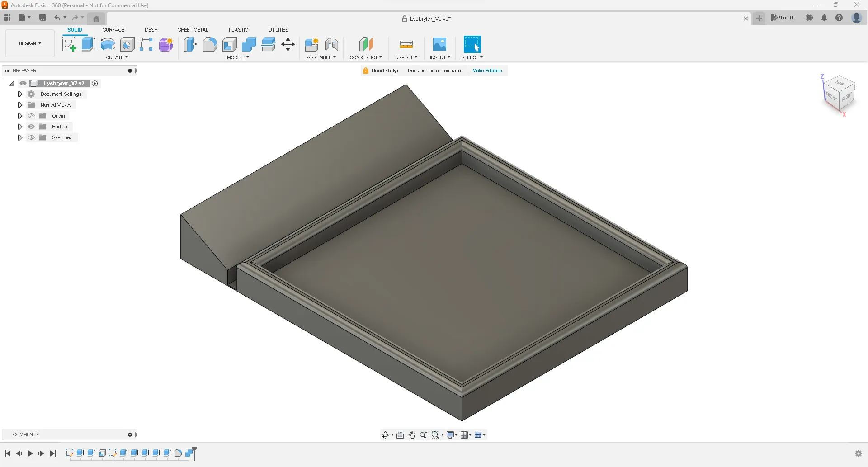Select the Zoom magnifier tool
868x467 pixels.
click(424, 435)
